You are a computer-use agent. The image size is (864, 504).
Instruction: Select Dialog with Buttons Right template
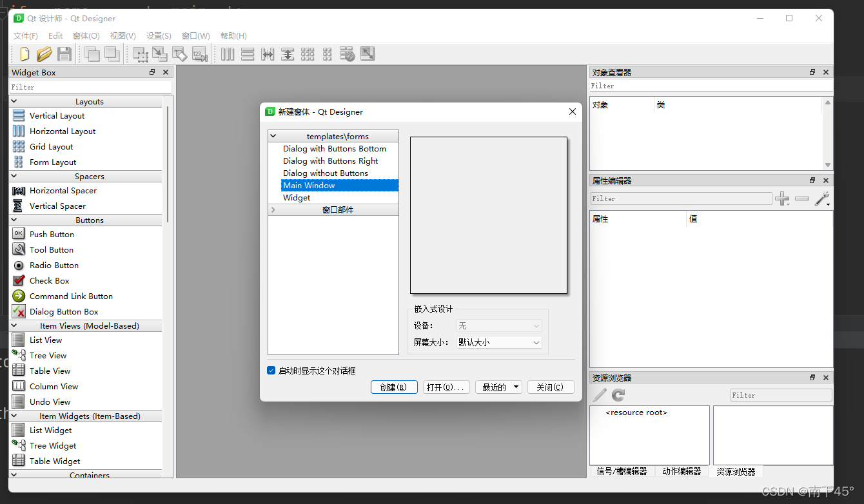pos(330,160)
